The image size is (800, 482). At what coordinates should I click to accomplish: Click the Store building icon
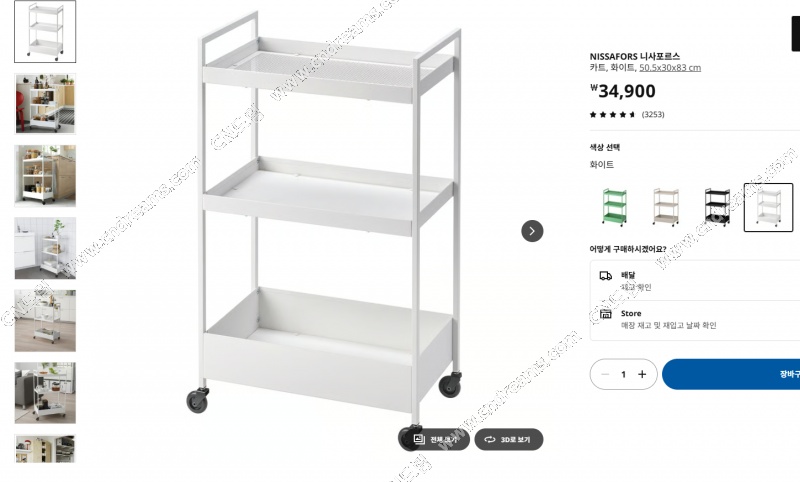tap(605, 314)
